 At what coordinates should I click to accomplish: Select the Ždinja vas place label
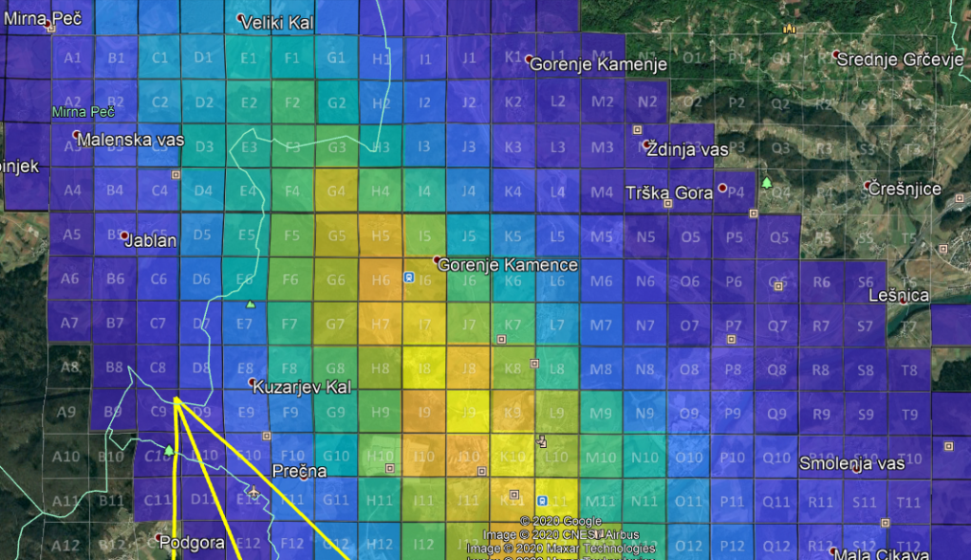(685, 149)
